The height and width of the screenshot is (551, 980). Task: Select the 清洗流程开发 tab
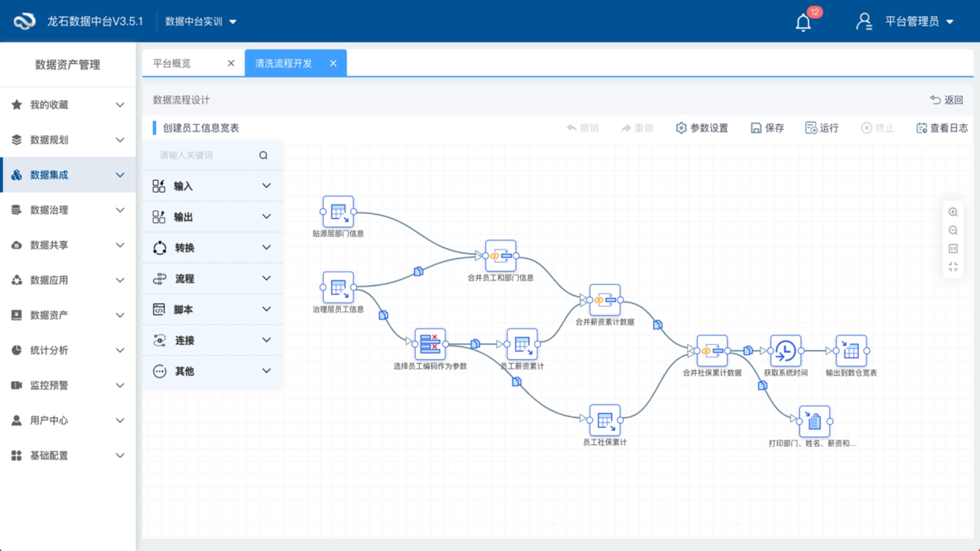click(284, 63)
